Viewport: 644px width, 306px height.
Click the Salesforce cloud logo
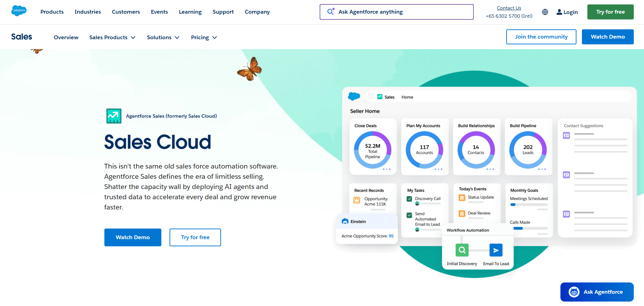[19, 11]
